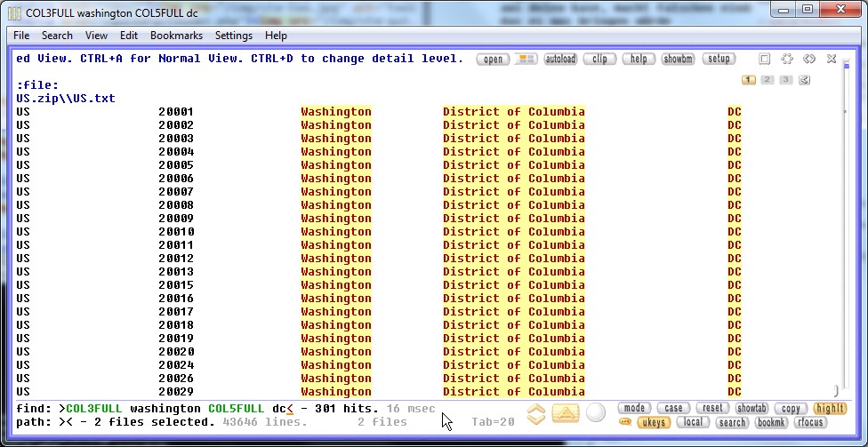
Task: Toggle the ukeys option
Action: pyautogui.click(x=654, y=422)
